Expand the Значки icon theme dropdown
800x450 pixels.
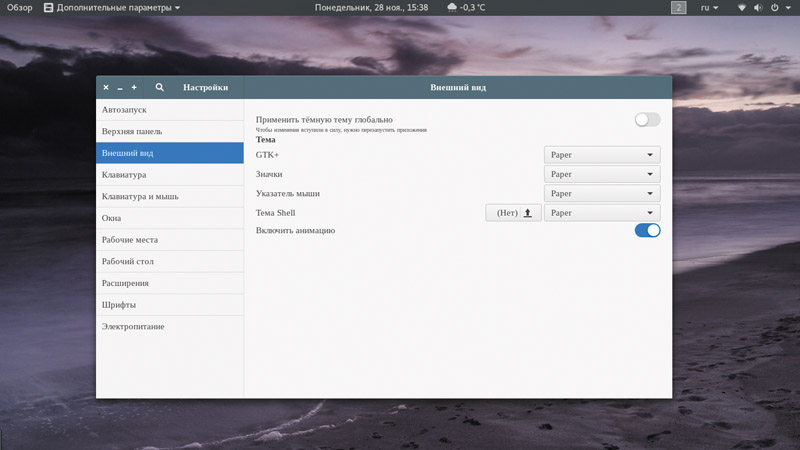point(602,174)
